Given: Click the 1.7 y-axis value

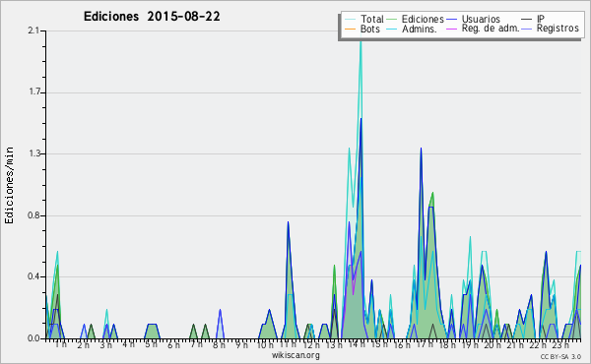Looking at the screenshot, I should [x=33, y=92].
